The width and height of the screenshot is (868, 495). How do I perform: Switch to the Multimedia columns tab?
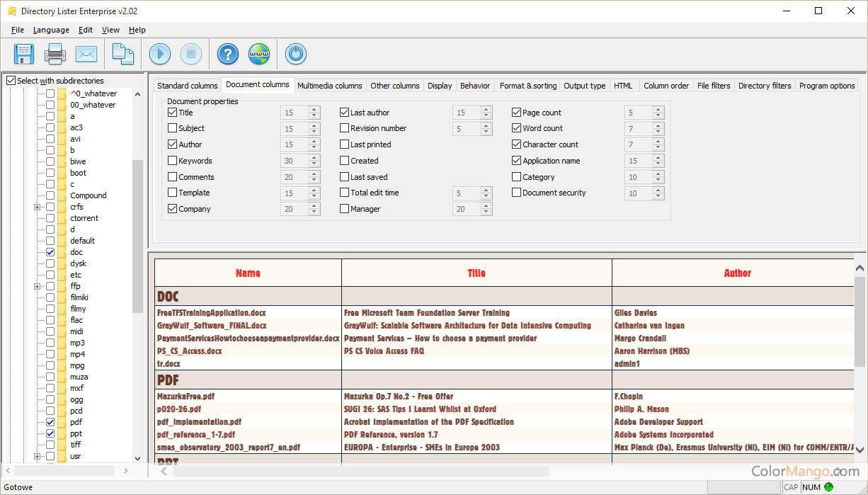pos(329,86)
